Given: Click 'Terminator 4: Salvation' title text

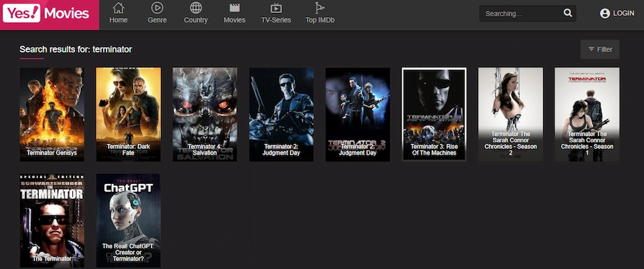Looking at the screenshot, I should (205, 150).
